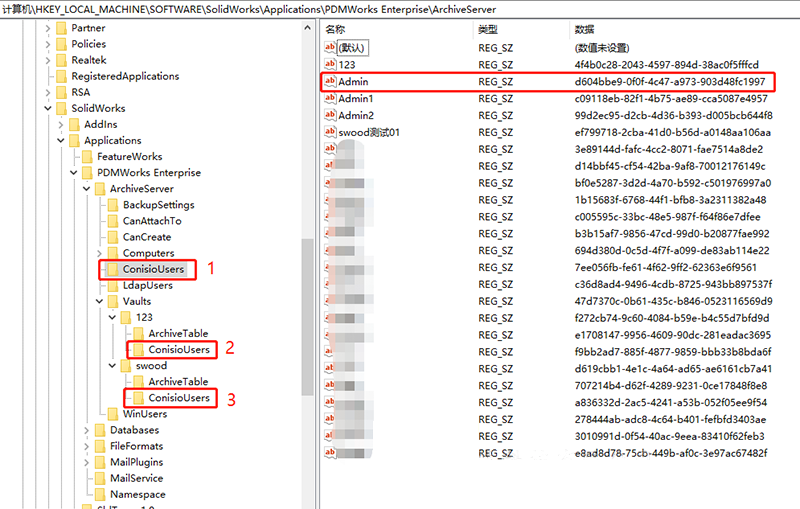Image resolution: width=800 pixels, height=509 pixels.
Task: Expand the Computers key
Action: click(99, 253)
